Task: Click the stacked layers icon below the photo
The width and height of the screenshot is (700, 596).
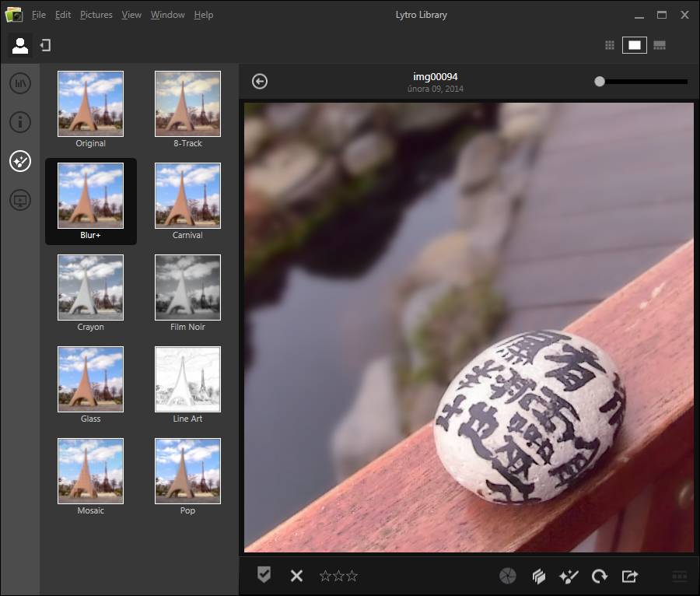Action: point(538,576)
